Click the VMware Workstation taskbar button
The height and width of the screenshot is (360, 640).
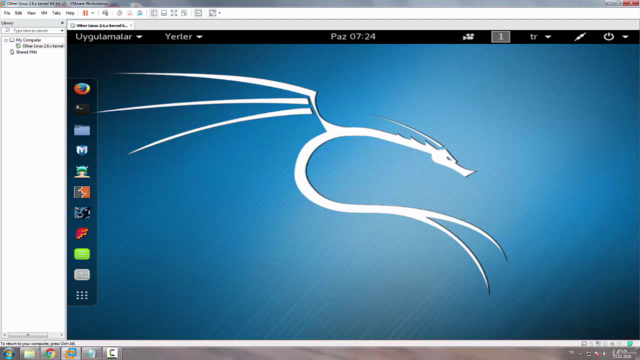71,353
